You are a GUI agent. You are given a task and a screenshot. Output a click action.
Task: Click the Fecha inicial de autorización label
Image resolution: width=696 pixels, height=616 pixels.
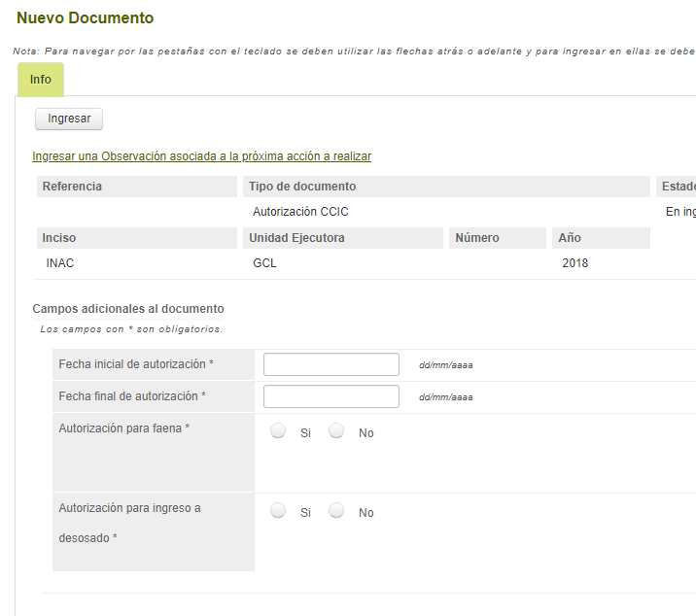[136, 364]
